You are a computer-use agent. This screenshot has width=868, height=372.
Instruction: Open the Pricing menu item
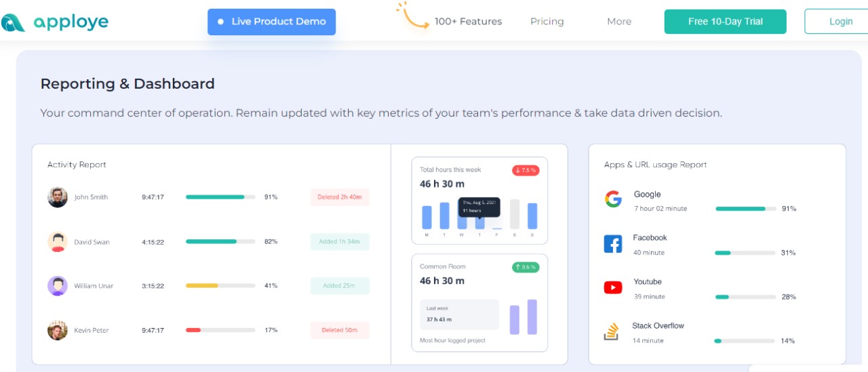pyautogui.click(x=547, y=22)
